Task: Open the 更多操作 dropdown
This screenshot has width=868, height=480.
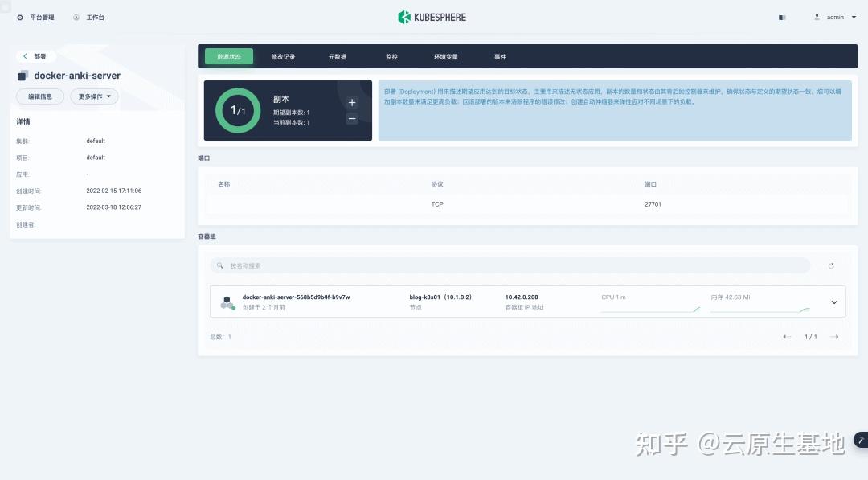Action: point(93,96)
